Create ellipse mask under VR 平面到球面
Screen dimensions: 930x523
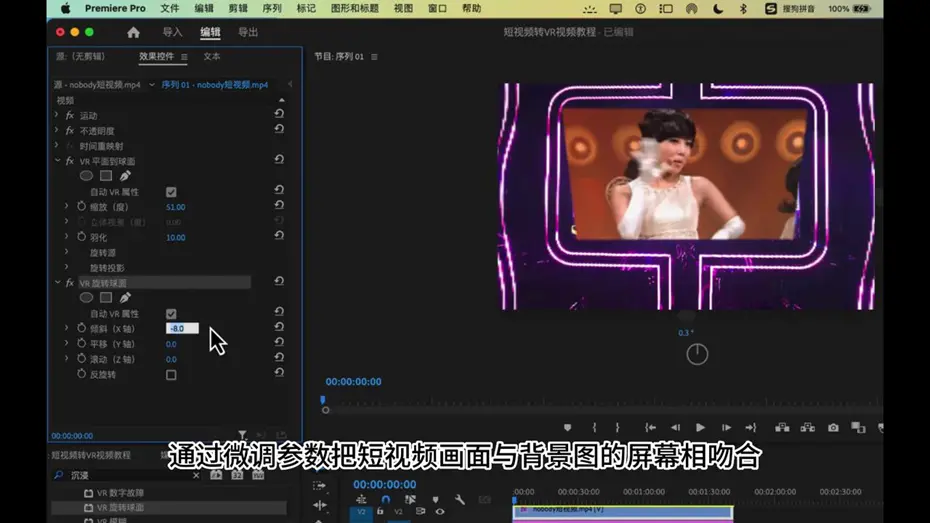[x=87, y=176]
